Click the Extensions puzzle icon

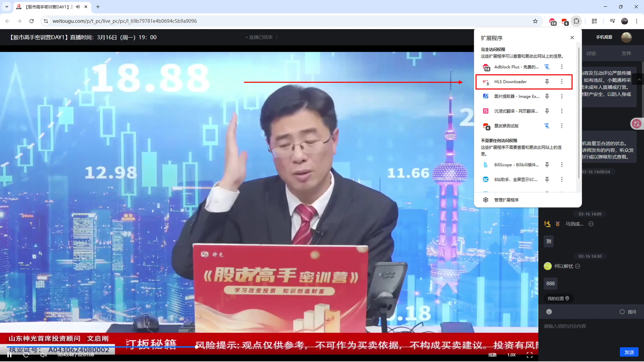[576, 21]
